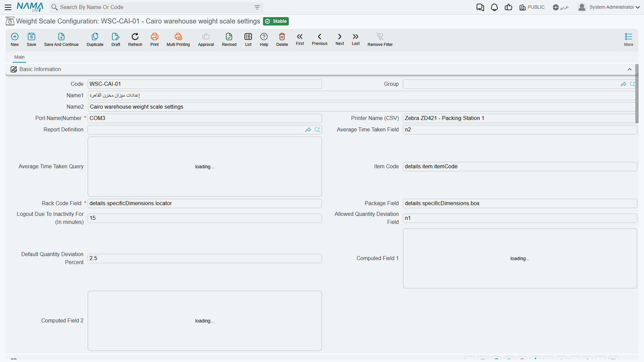Click the Basic Information header title
Image resolution: width=644 pixels, height=362 pixels.
40,69
